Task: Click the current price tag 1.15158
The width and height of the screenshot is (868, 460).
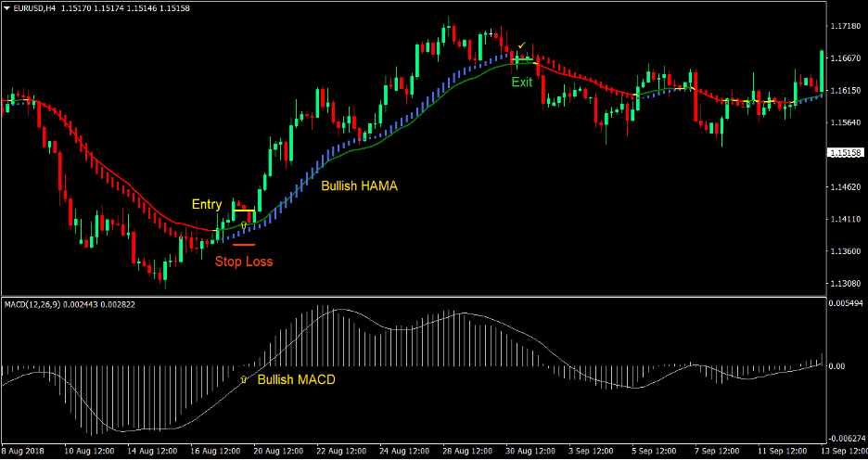Action: click(844, 153)
